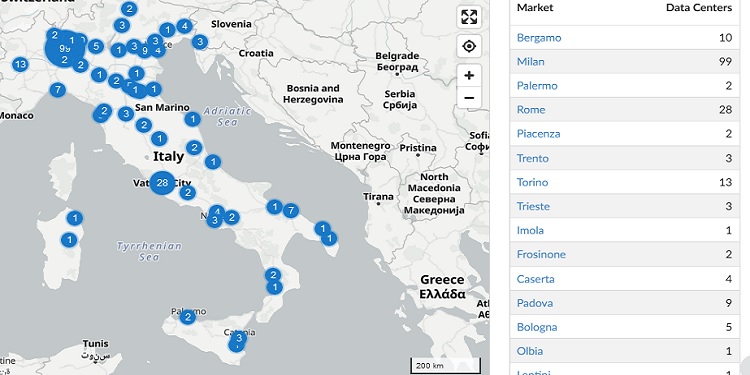Click the marker labeled 1 left of Bari
Screen dimensions: 750x375
274,207
